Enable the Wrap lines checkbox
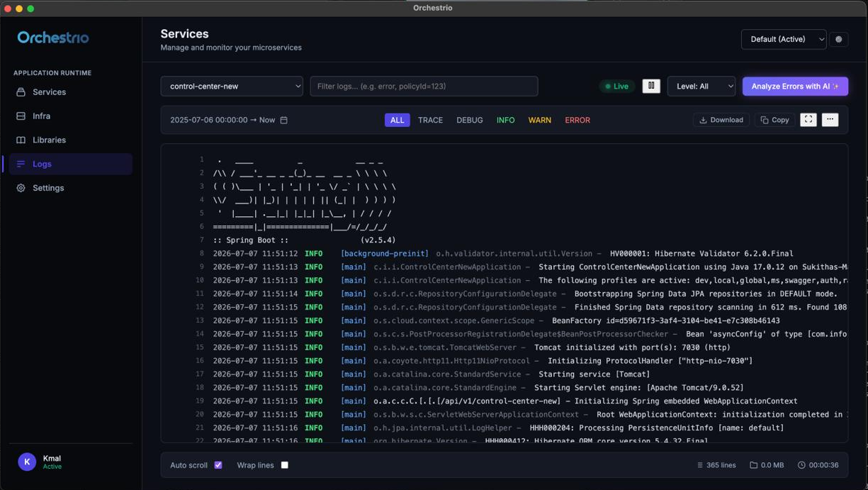 pos(285,465)
